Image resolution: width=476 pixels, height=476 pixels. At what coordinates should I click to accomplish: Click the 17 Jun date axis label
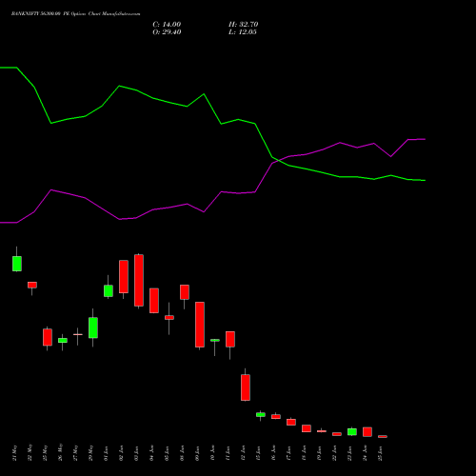tap(288, 453)
